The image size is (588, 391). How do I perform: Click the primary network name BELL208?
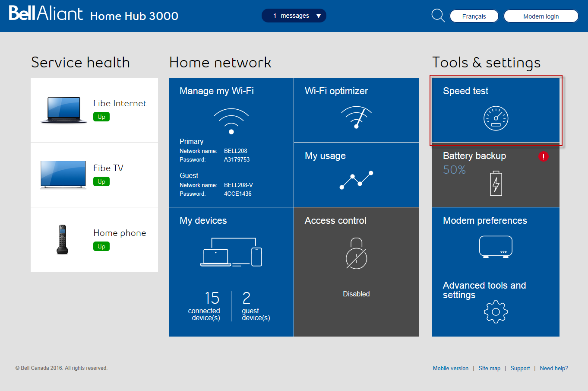(236, 151)
